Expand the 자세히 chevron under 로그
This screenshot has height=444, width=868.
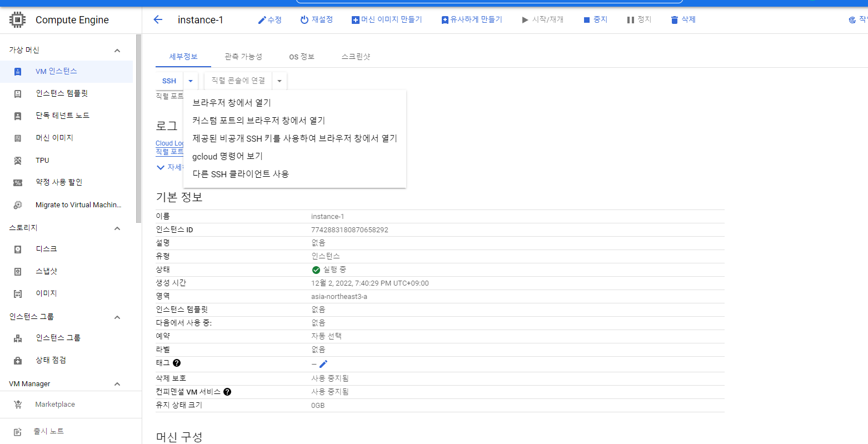pyautogui.click(x=161, y=167)
